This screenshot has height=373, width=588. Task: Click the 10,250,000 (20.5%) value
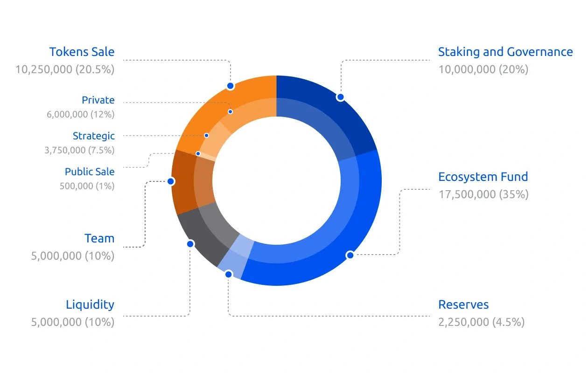click(x=65, y=69)
